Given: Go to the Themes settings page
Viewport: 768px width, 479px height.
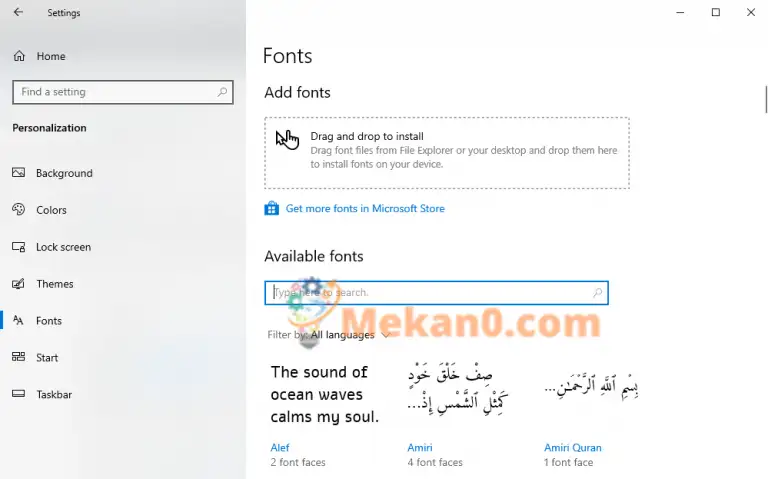Looking at the screenshot, I should 54,284.
